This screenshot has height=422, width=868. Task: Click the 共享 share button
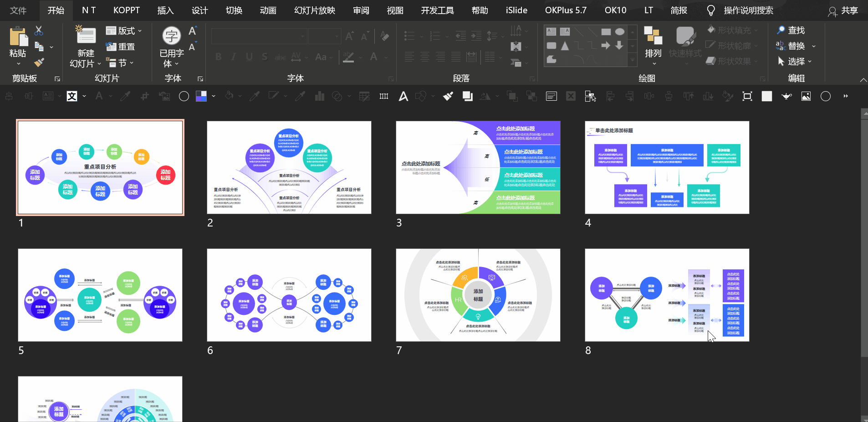843,10
